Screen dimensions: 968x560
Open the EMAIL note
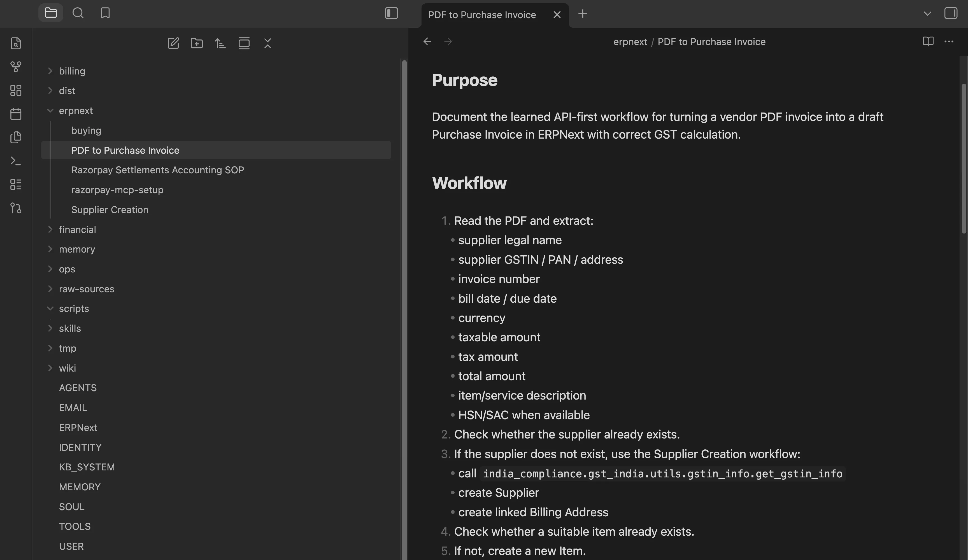pyautogui.click(x=73, y=407)
